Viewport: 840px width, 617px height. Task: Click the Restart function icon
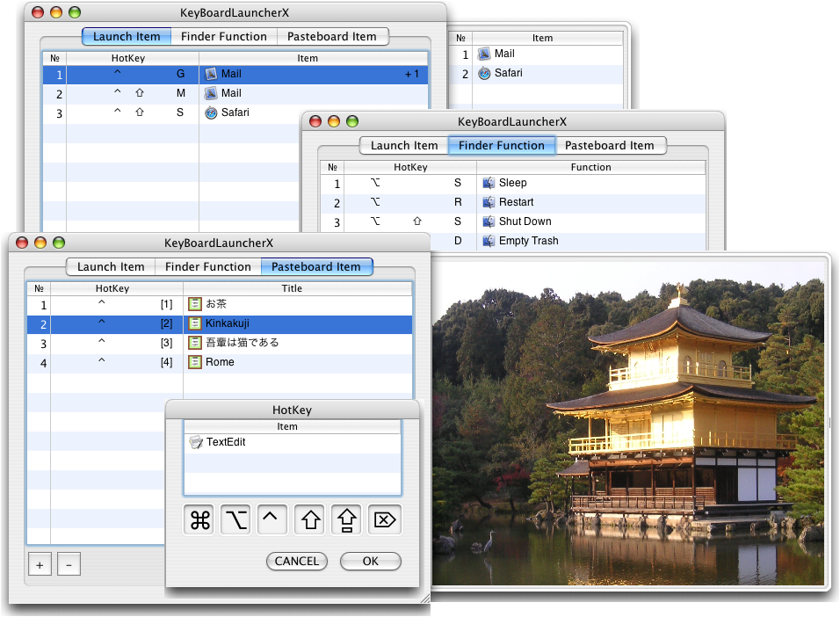[x=489, y=202]
